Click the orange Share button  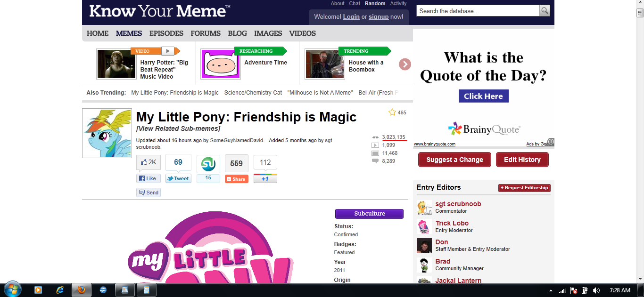[236, 179]
